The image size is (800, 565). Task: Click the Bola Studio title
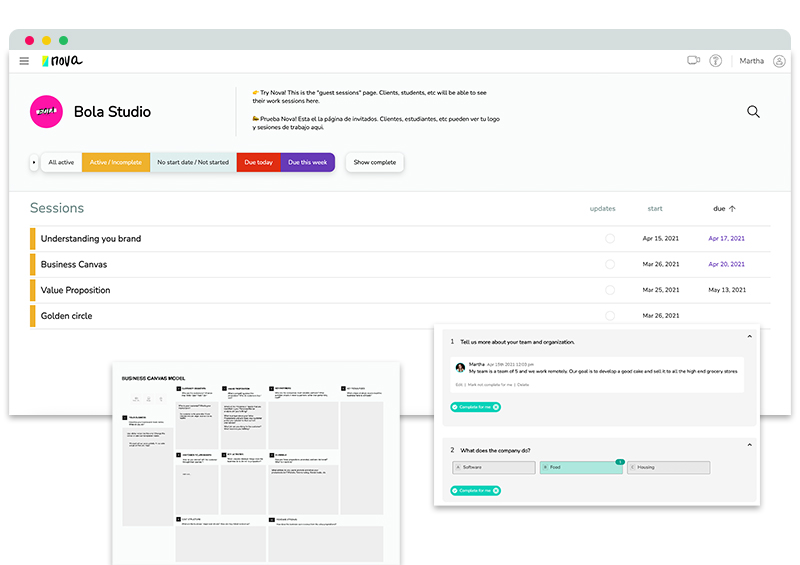pyautogui.click(x=112, y=112)
